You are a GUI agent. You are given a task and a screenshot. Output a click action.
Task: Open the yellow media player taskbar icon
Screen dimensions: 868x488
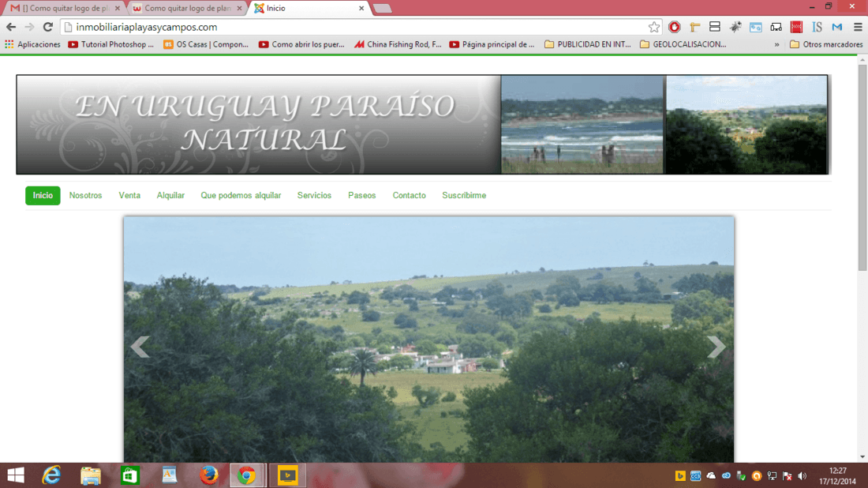click(287, 475)
